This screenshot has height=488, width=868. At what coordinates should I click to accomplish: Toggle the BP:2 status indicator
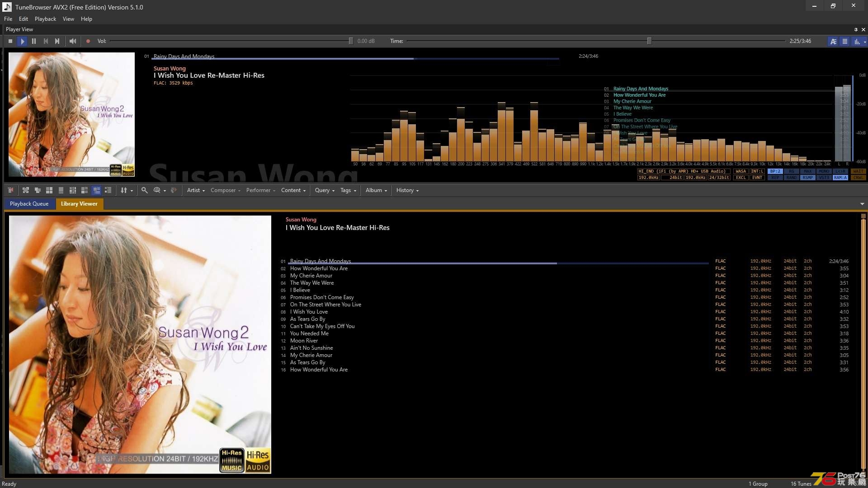coord(775,171)
